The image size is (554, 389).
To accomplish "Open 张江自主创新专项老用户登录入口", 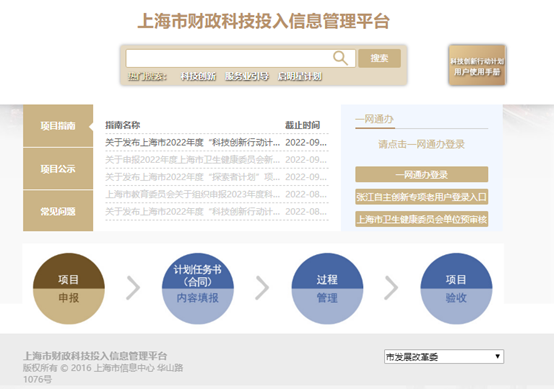I will coord(422,197).
